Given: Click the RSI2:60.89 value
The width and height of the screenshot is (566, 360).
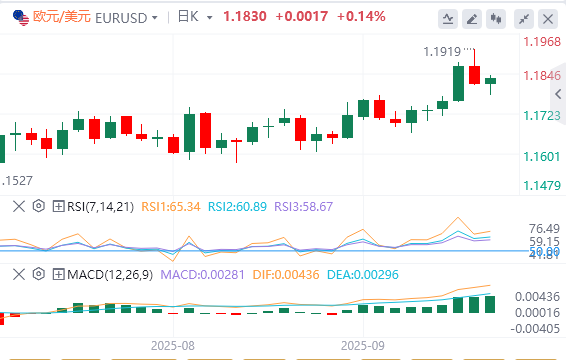Looking at the screenshot, I should tap(237, 207).
